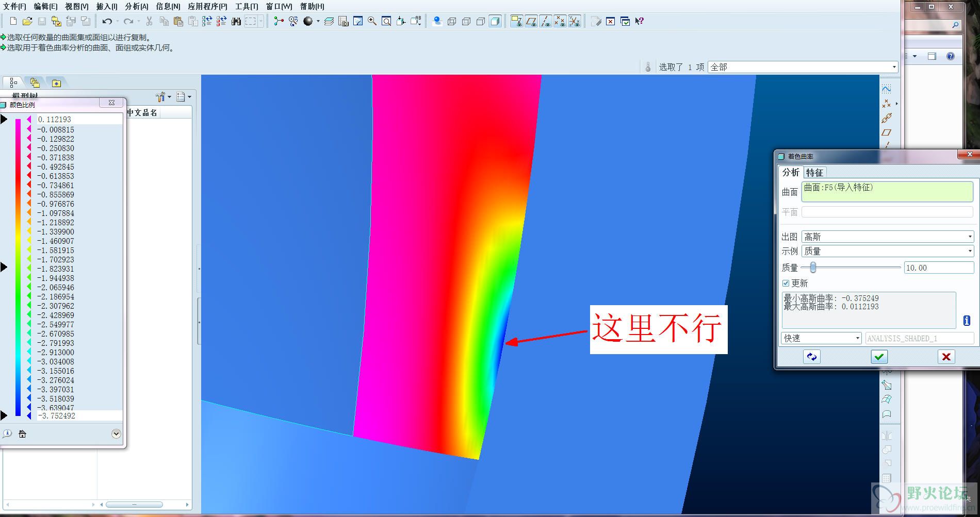Click the red X cancel button
This screenshot has width=980, height=517.
click(x=946, y=357)
